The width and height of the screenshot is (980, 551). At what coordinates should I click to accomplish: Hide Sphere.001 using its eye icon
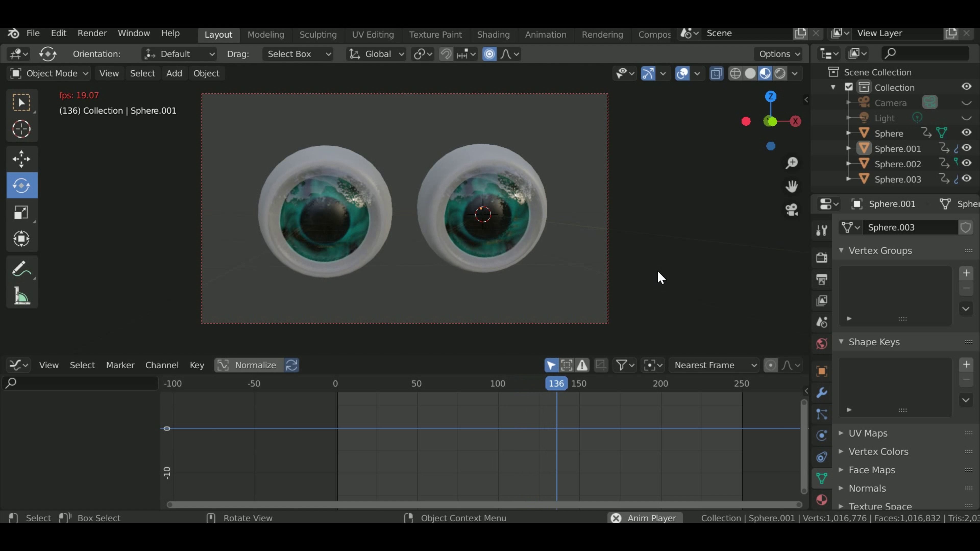(966, 148)
